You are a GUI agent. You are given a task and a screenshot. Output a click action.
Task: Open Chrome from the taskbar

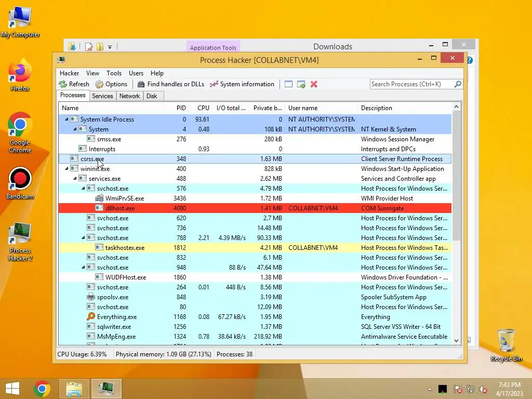coord(42,389)
